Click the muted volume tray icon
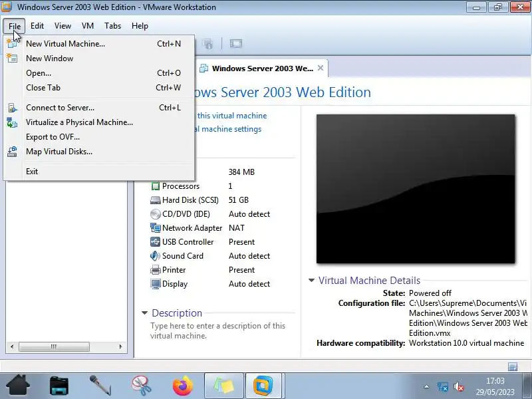Viewport: 532px width, 399px height. click(x=459, y=387)
